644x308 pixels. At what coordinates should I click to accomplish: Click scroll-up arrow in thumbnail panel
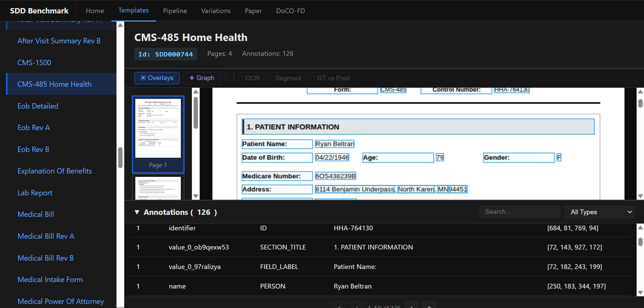click(196, 92)
